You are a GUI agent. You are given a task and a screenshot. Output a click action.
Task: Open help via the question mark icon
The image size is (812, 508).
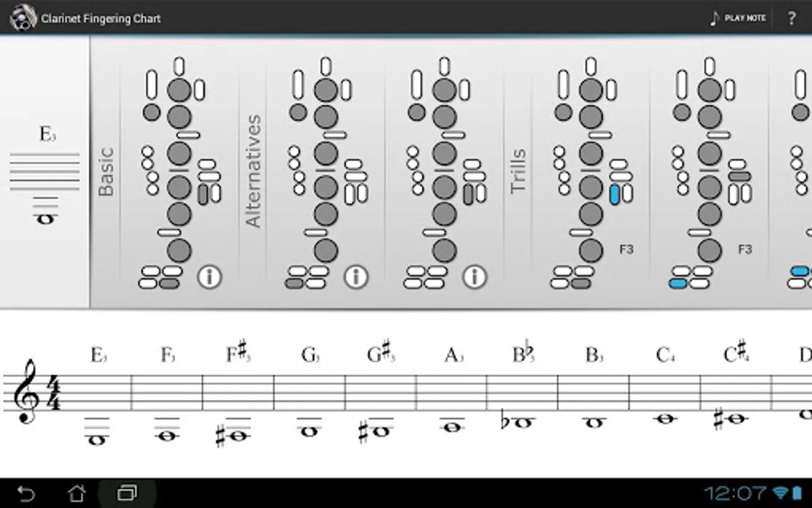[792, 18]
